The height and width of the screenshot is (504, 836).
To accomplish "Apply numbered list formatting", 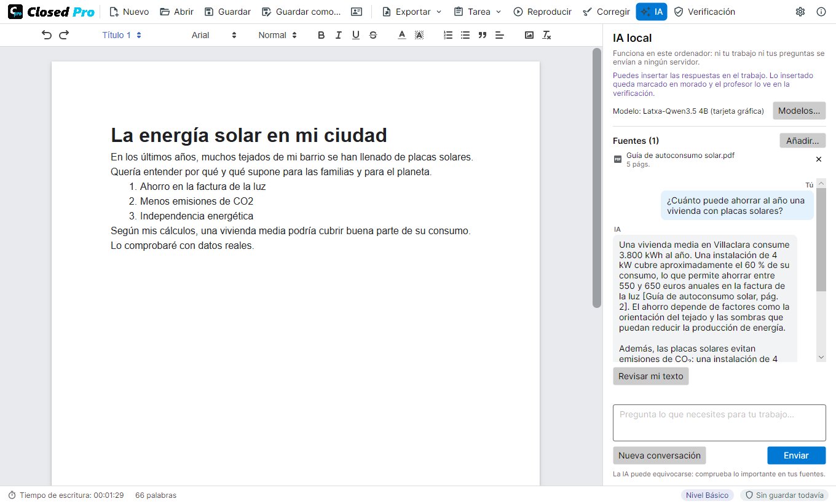I will [x=448, y=35].
